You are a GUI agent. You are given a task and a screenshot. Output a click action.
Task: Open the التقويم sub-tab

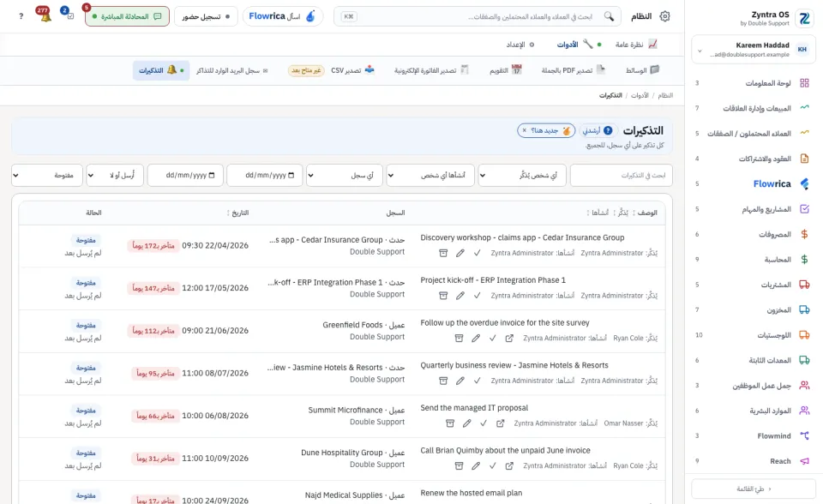click(506, 70)
